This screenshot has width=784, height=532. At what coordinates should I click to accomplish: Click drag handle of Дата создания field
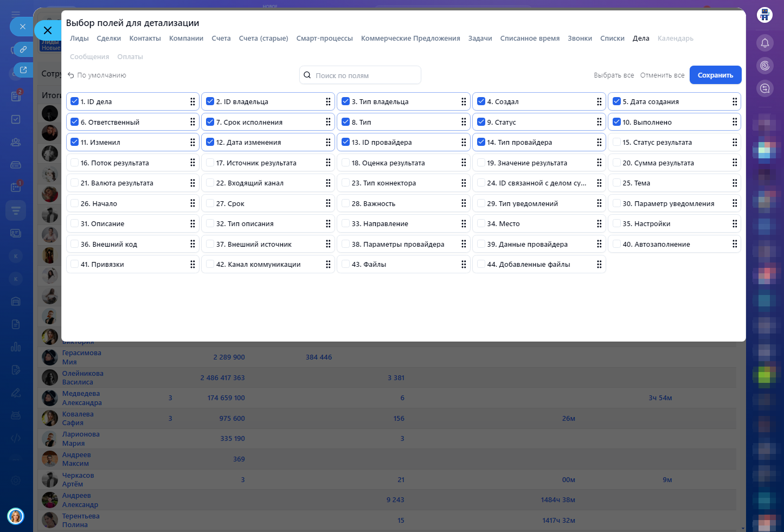[x=734, y=102]
